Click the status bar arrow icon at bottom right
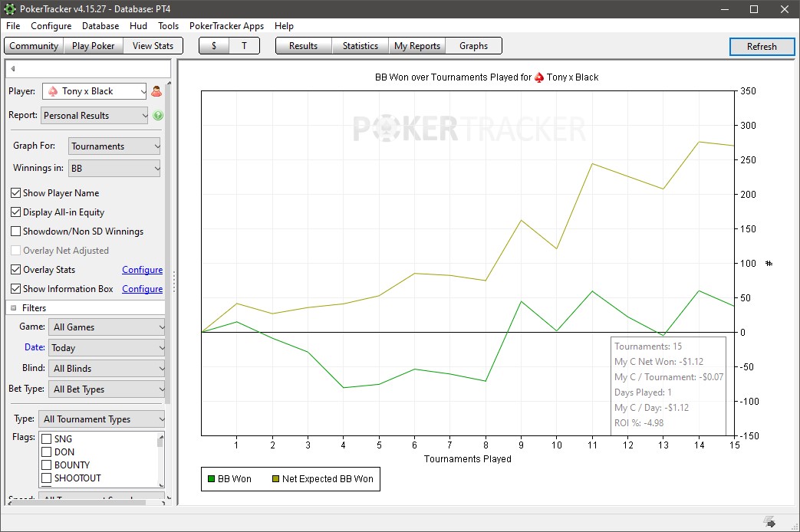Screen dimensions: 800x532 tap(769, 522)
